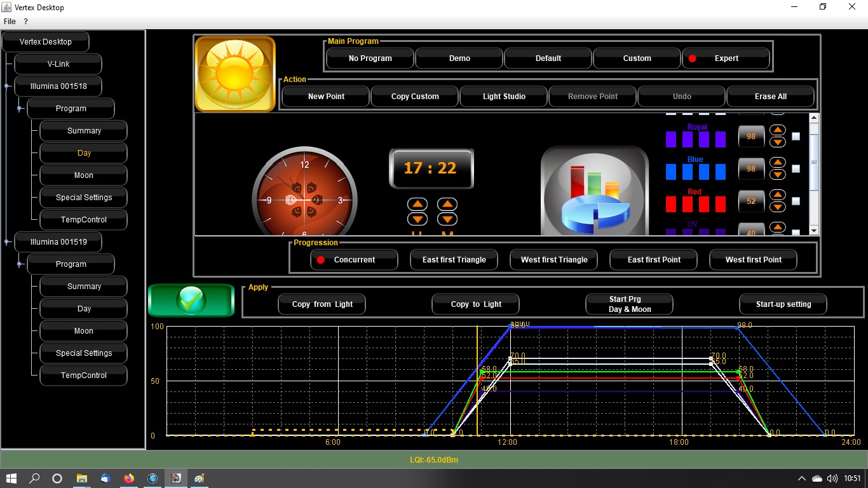
Task: Decrease the minutes with the down arrow
Action: point(447,219)
